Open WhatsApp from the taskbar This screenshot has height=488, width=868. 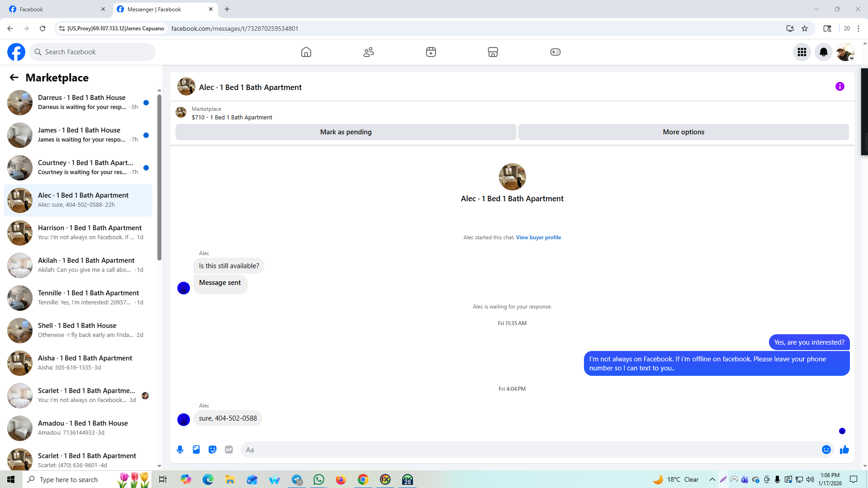click(x=319, y=479)
